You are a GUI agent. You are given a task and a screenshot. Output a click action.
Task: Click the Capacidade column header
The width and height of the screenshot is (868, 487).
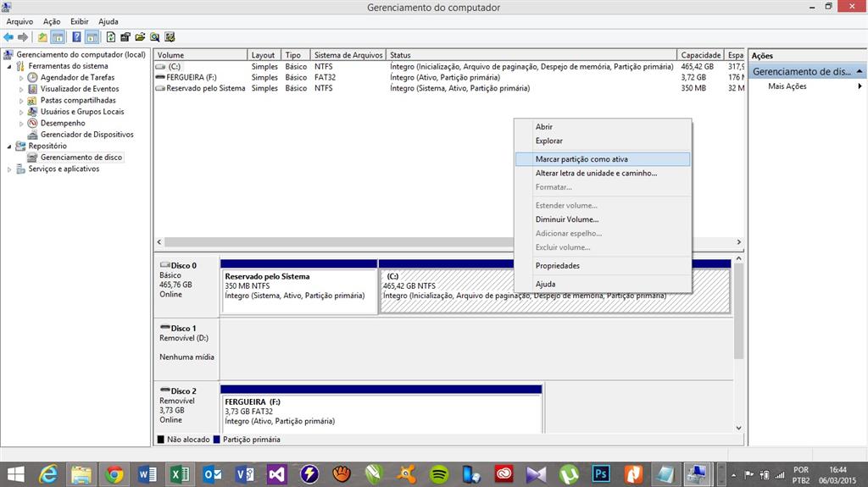(x=700, y=55)
